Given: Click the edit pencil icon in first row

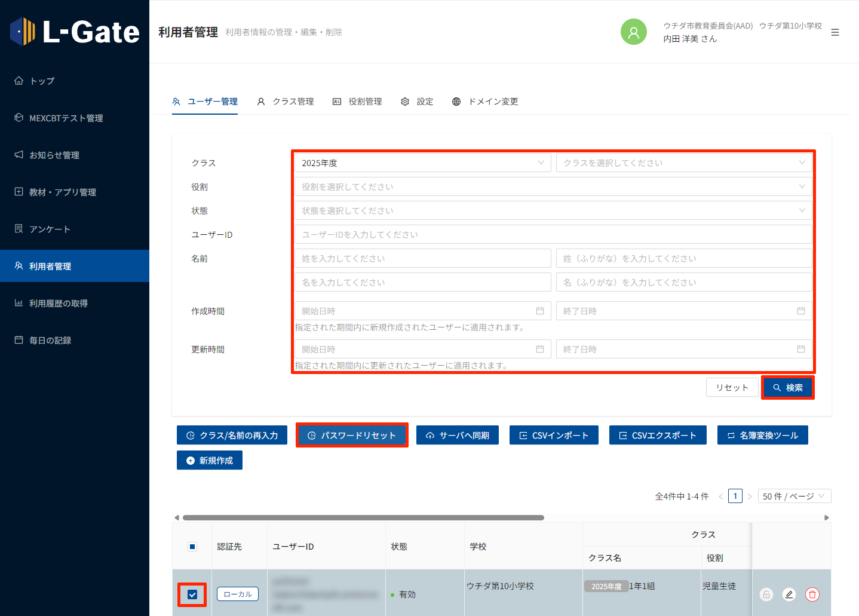Looking at the screenshot, I should click(789, 594).
